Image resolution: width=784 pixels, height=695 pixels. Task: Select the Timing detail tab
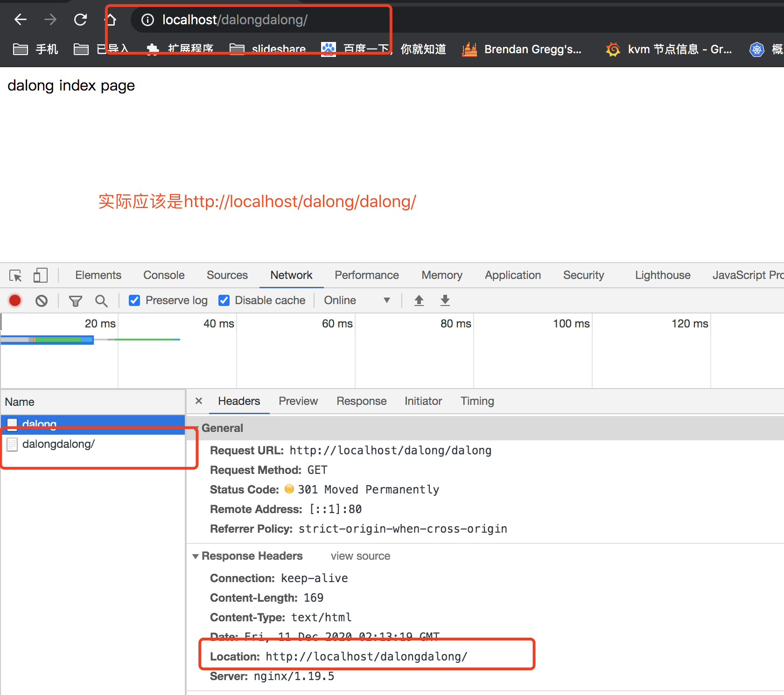477,401
